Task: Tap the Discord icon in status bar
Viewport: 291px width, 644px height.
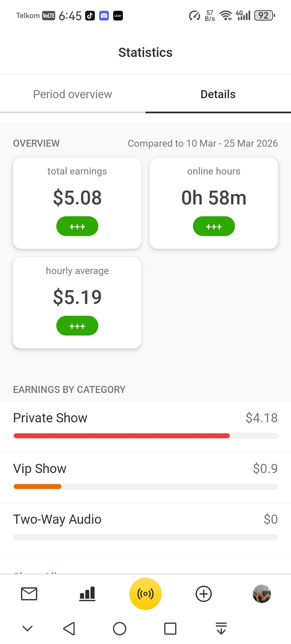Action: [x=104, y=15]
